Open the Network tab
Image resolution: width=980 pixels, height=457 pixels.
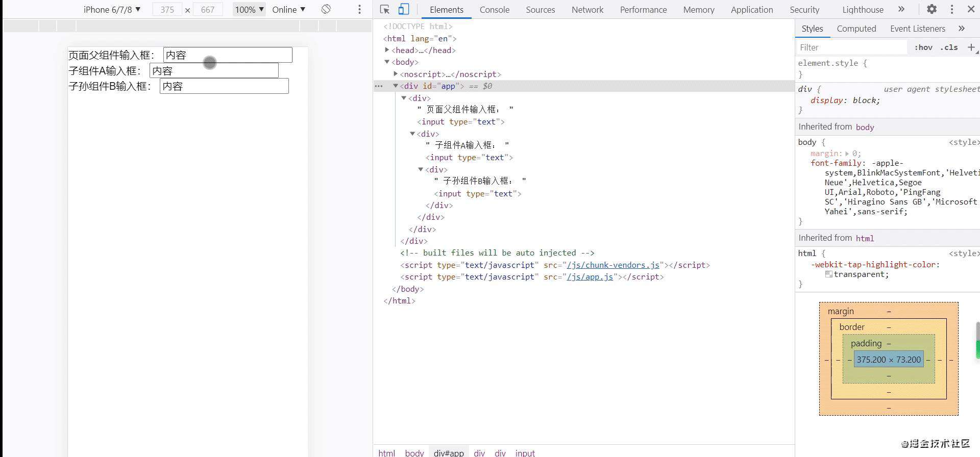587,9
